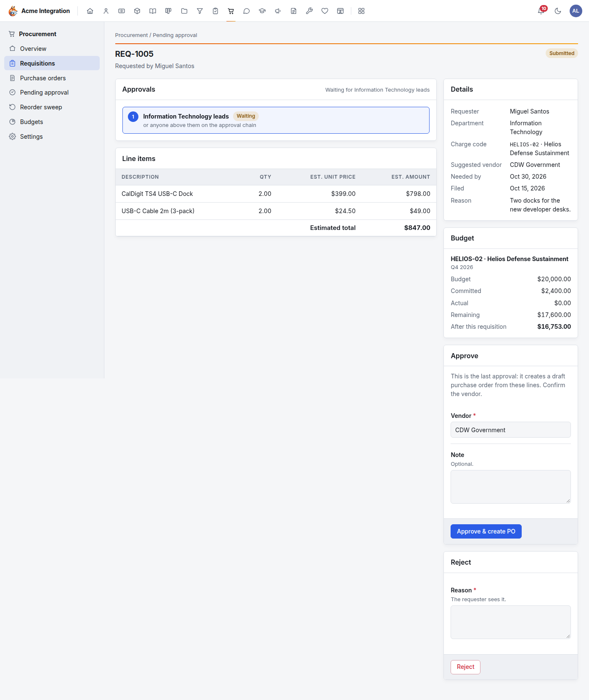Viewport: 589px width, 700px height.
Task: Click the Submitted status badge
Action: 562,53
